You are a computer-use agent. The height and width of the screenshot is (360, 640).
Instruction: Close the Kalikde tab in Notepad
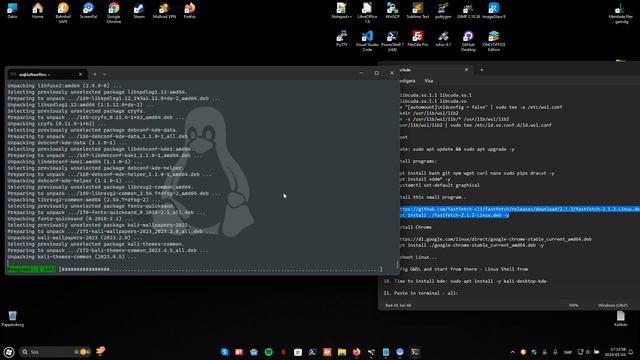point(466,70)
